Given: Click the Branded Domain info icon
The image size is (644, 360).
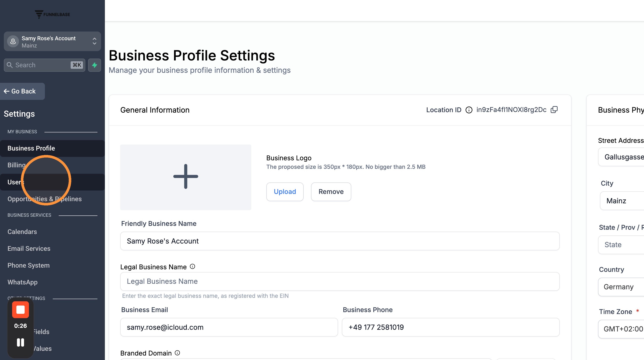Looking at the screenshot, I should [177, 353].
